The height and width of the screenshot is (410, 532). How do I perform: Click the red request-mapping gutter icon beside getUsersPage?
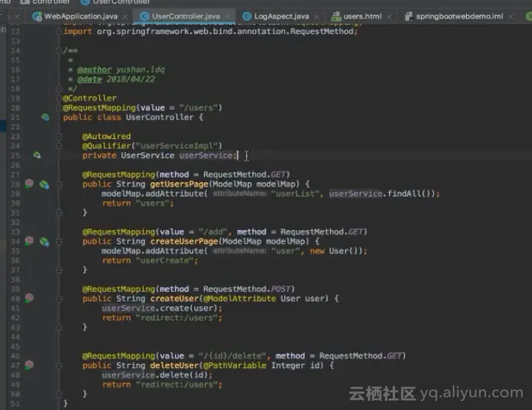pyautogui.click(x=29, y=184)
